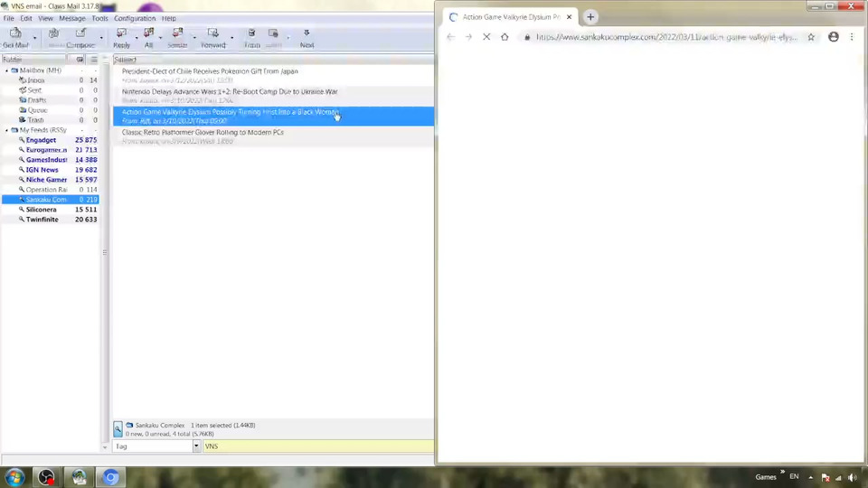This screenshot has height=488, width=868.
Task: Open the Chrome three-dot menu
Action: click(852, 37)
